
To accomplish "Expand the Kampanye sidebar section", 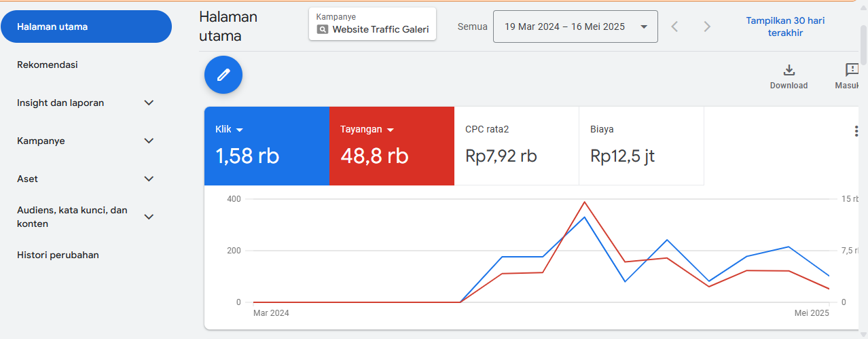I will [x=149, y=141].
